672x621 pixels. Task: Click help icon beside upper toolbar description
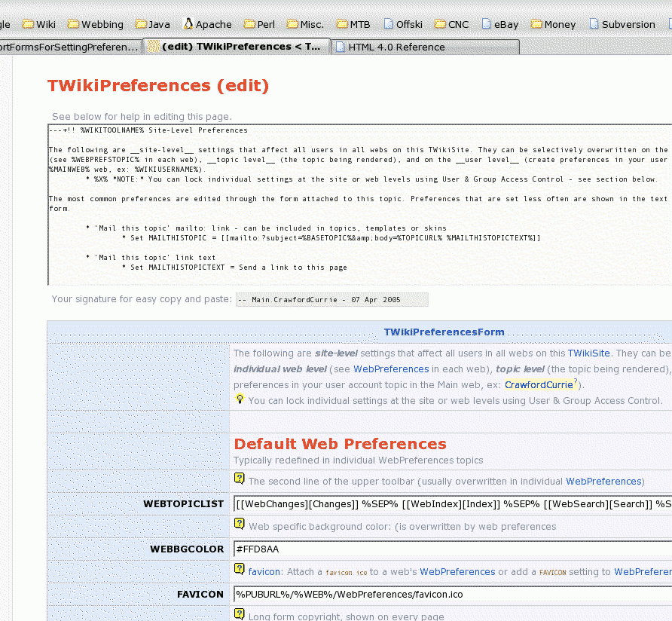coord(240,479)
